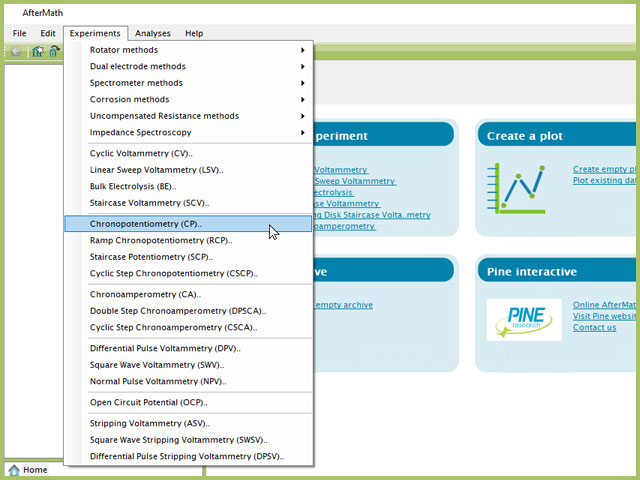Expand Rotator methods submenu

coord(189,50)
